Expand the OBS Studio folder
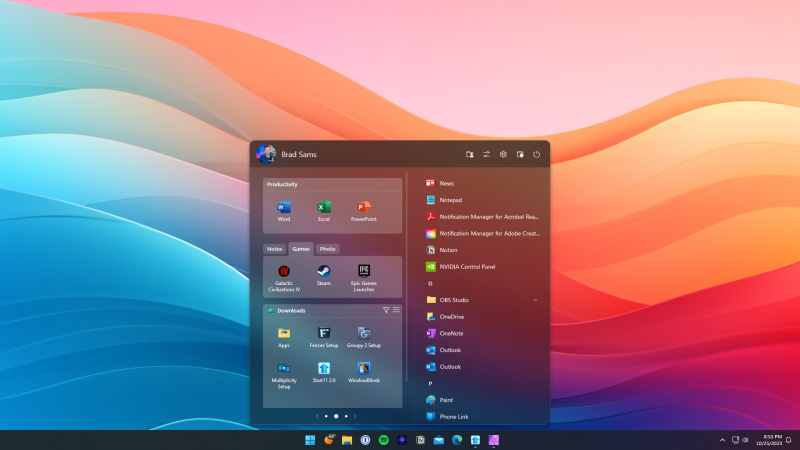Image resolution: width=800 pixels, height=450 pixels. [535, 300]
